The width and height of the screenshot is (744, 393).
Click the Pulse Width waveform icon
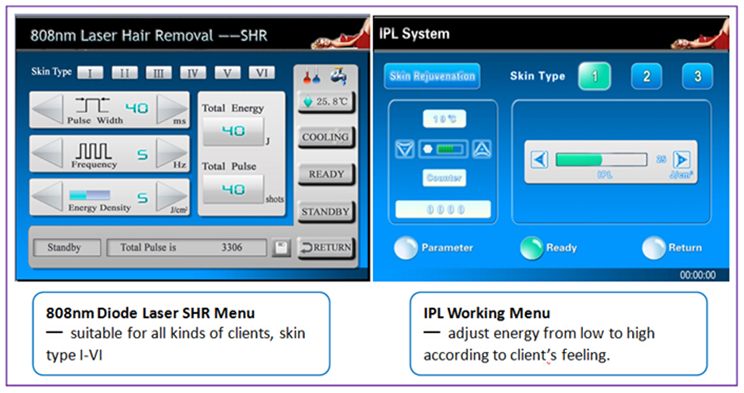(93, 105)
